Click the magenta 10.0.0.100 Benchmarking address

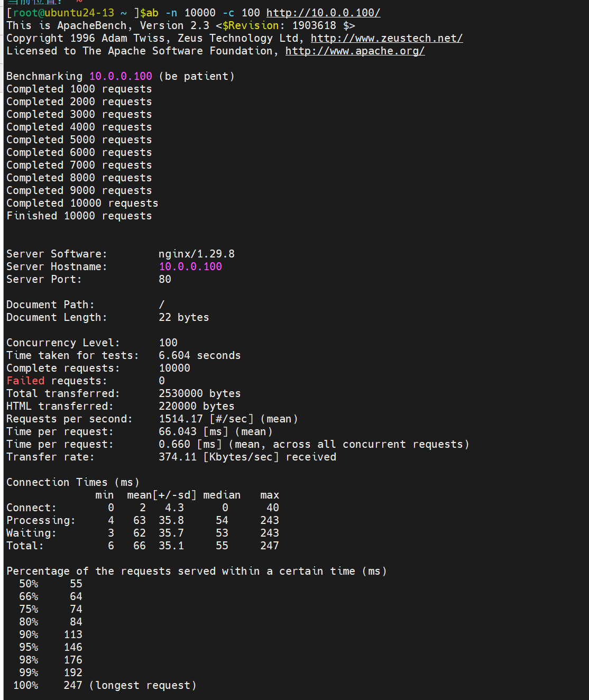pos(121,76)
